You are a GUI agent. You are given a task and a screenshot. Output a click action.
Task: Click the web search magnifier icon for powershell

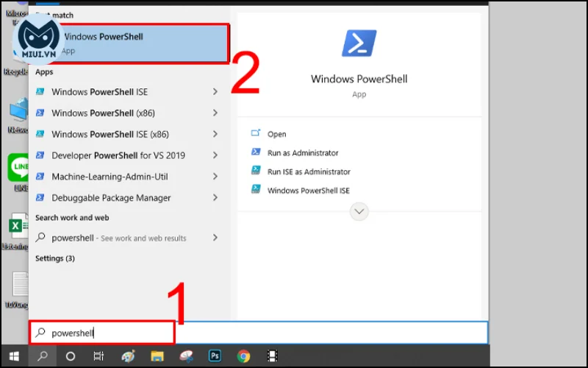pyautogui.click(x=40, y=237)
